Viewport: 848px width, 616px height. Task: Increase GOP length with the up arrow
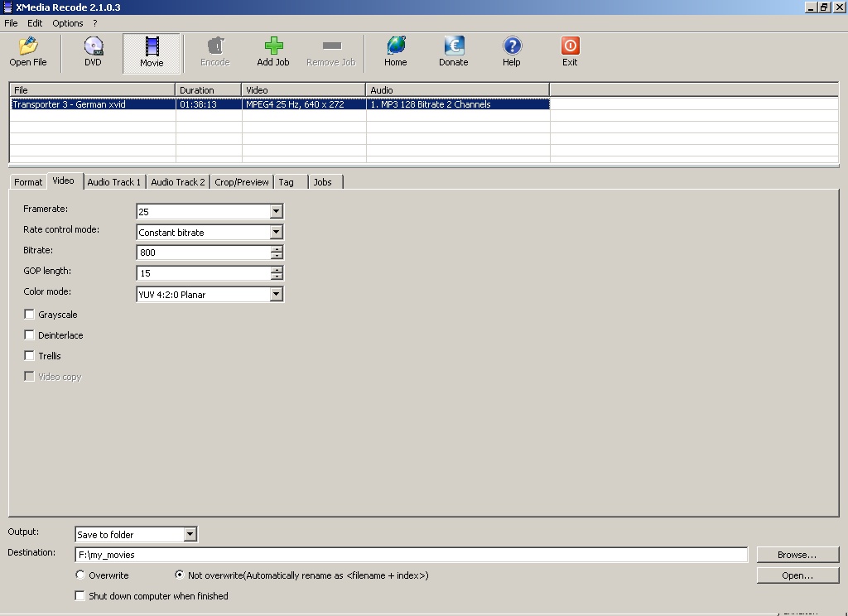pyautogui.click(x=277, y=269)
